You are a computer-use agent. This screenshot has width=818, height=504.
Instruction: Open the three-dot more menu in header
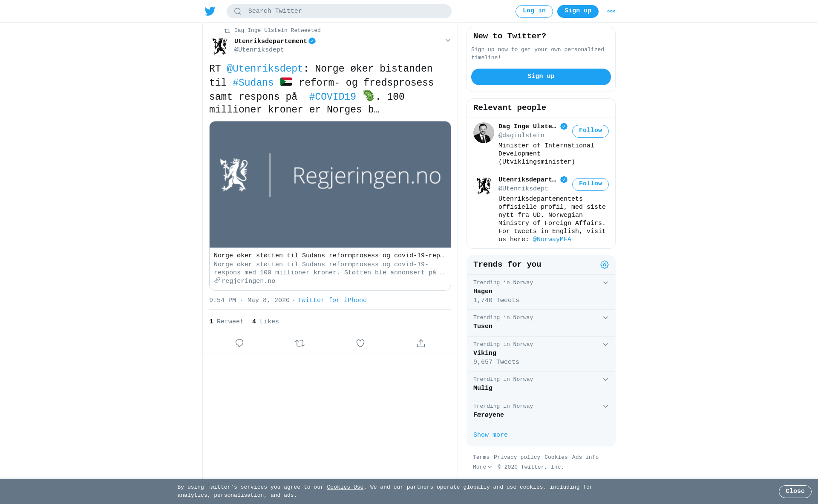(611, 12)
